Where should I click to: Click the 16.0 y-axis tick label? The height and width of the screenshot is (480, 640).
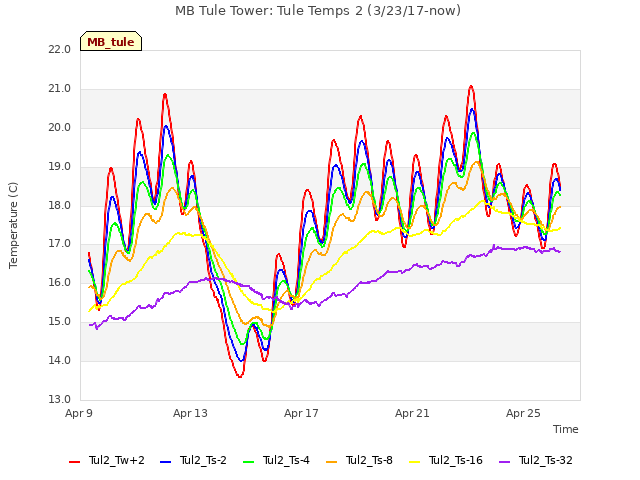pyautogui.click(x=60, y=283)
